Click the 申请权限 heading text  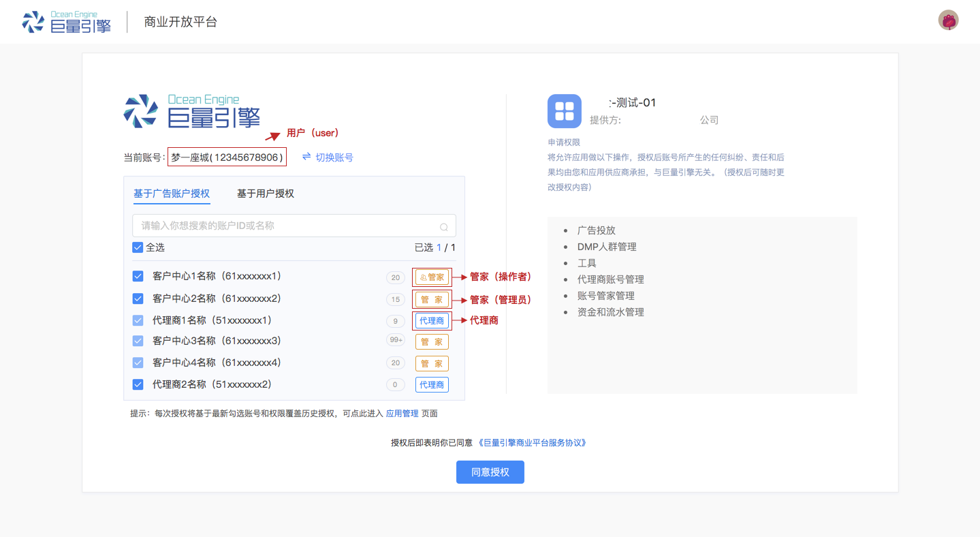564,142
